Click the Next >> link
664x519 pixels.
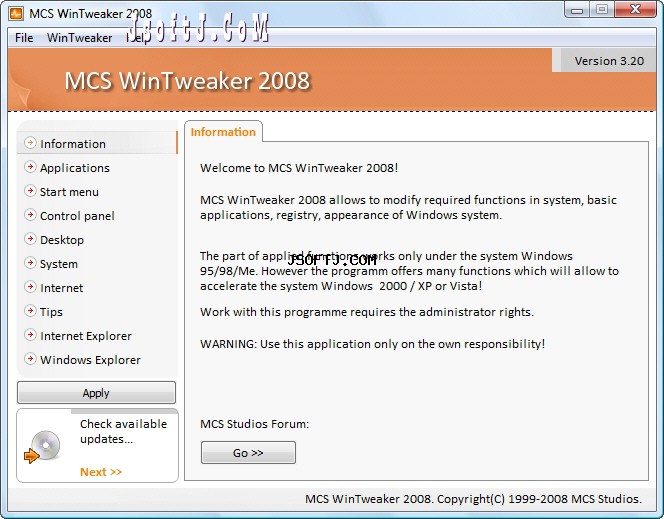(x=101, y=472)
